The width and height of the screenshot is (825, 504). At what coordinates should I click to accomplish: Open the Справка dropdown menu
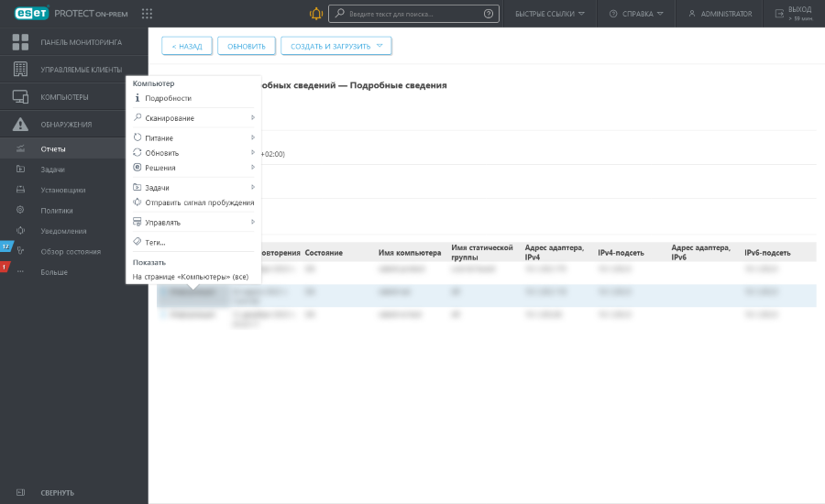coord(636,14)
